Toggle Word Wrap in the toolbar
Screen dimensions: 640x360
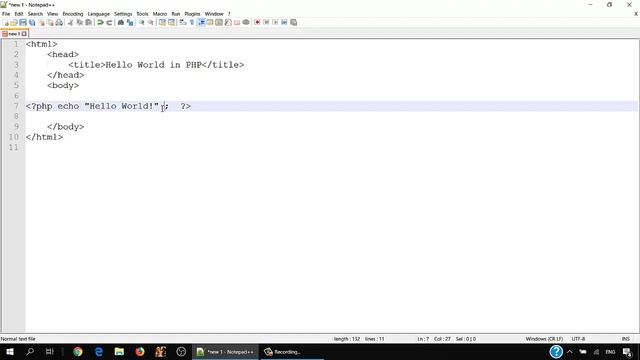tap(183, 22)
